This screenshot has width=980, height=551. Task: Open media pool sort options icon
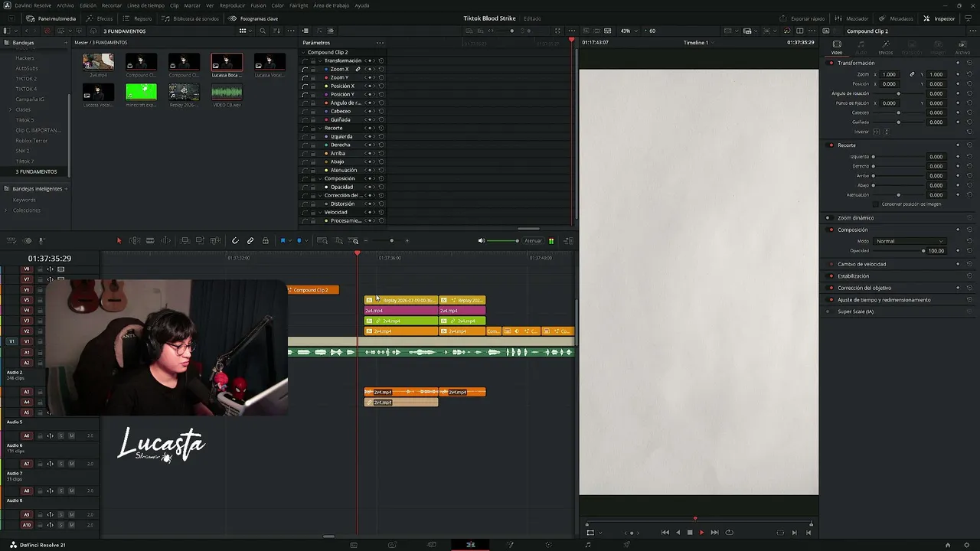(276, 31)
